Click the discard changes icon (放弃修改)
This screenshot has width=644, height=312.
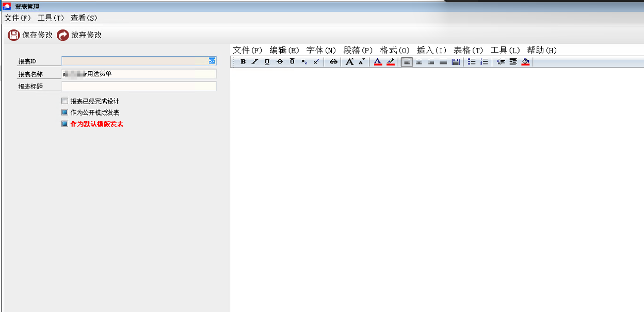click(63, 35)
